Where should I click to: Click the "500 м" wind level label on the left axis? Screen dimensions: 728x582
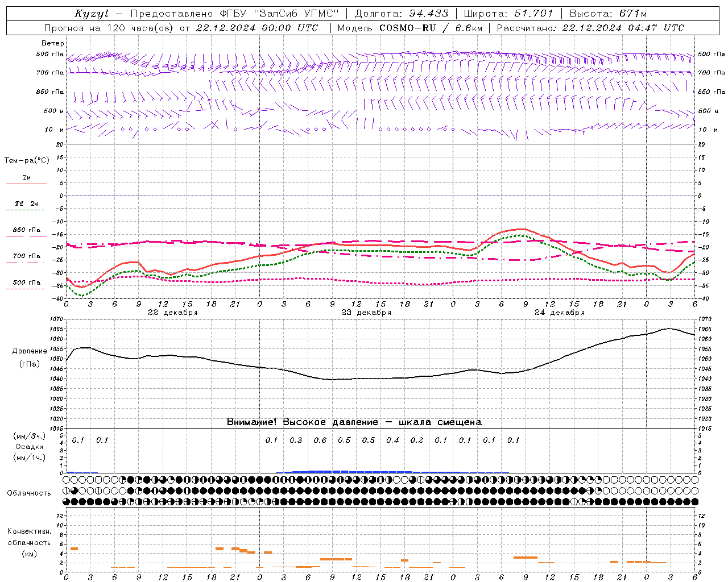point(55,111)
